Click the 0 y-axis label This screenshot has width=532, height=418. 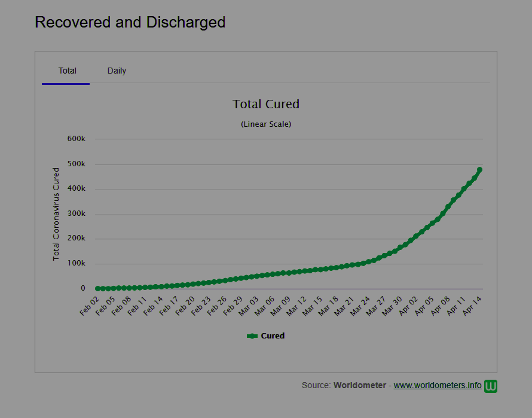tap(83, 288)
